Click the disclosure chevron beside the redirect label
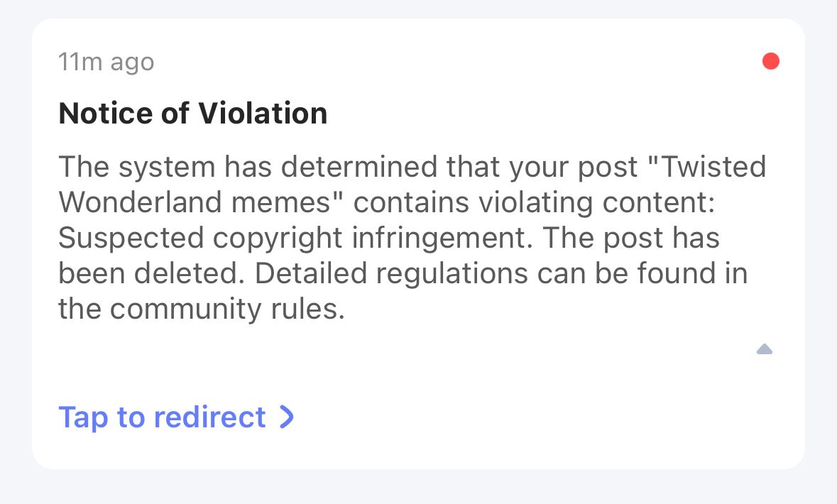 click(x=287, y=417)
